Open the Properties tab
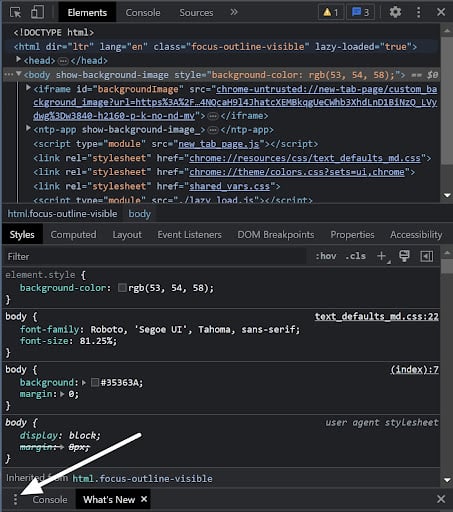Viewport: 453px width, 512px height. [352, 235]
